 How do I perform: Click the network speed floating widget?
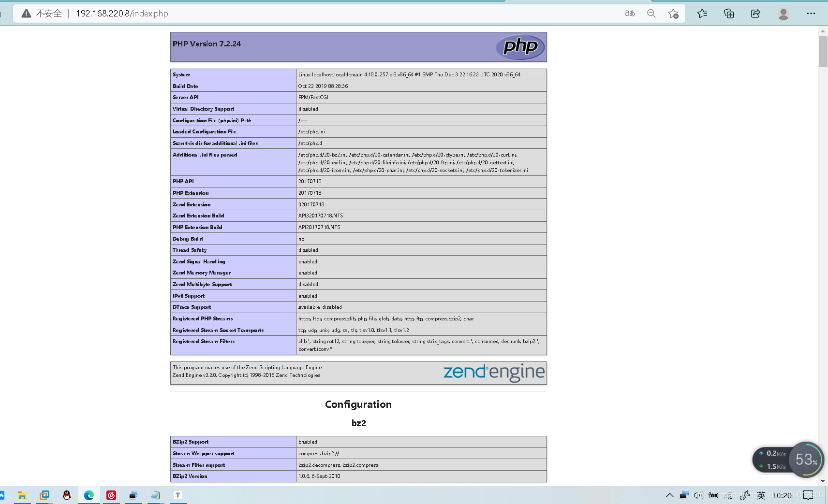[x=772, y=460]
